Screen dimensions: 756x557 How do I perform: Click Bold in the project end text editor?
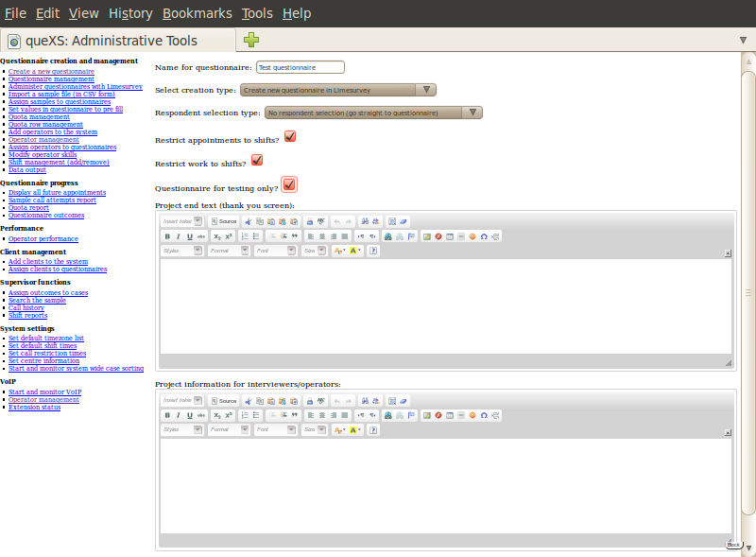point(167,235)
